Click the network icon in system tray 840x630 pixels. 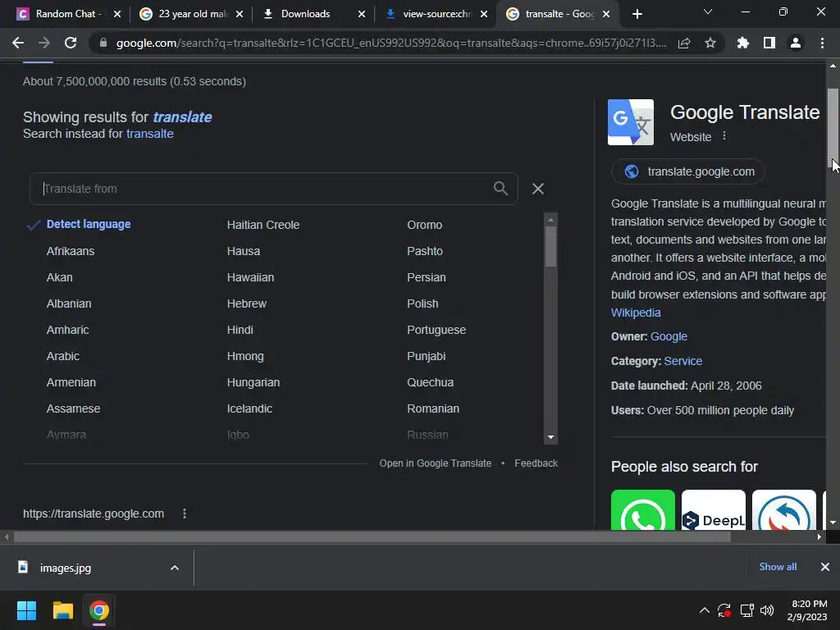pyautogui.click(x=746, y=610)
